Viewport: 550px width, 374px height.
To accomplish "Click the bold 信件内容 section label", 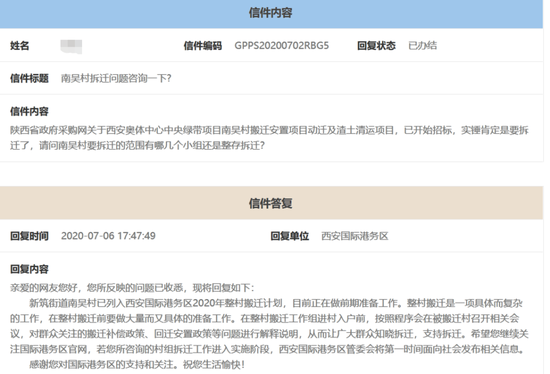I will coord(29,111).
